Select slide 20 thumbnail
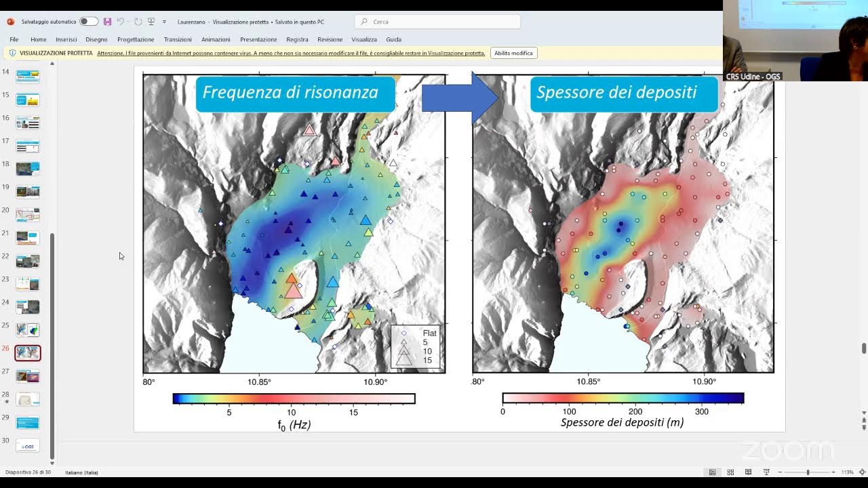The height and width of the screenshot is (488, 868). tap(28, 215)
